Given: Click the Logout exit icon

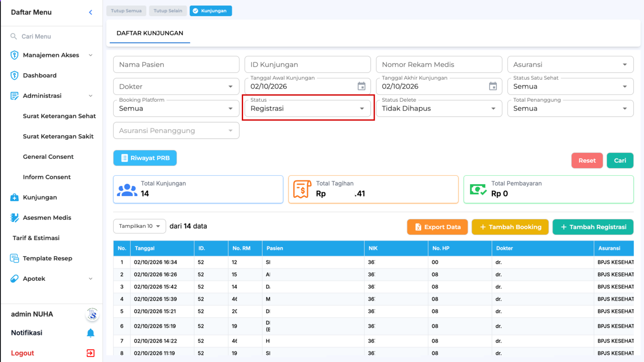Looking at the screenshot, I should click(91, 353).
